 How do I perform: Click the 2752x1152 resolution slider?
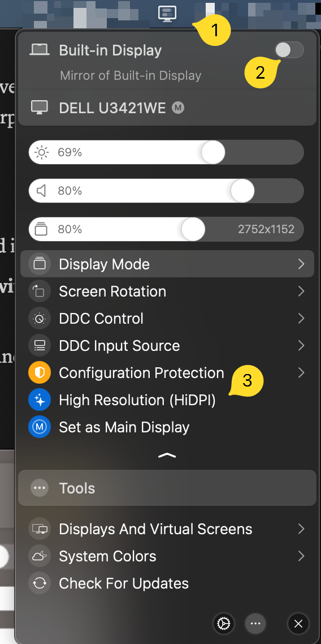166,229
